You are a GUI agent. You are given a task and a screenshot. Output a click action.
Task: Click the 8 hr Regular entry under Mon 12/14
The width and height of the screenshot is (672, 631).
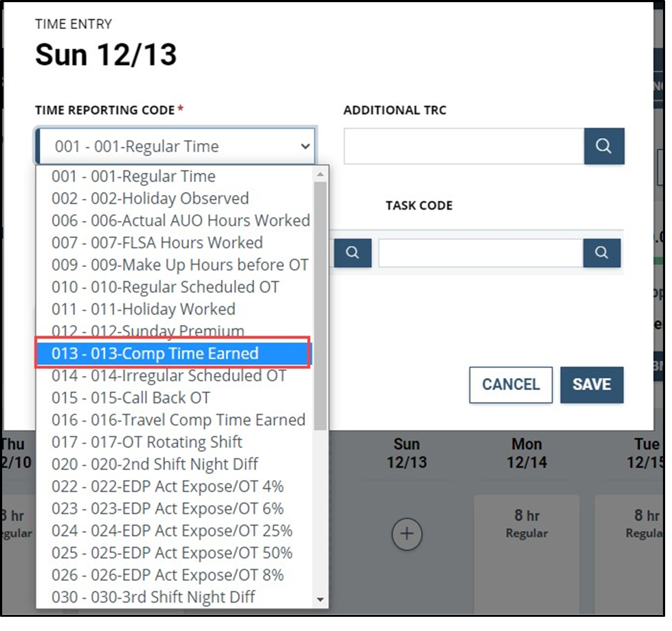click(526, 524)
